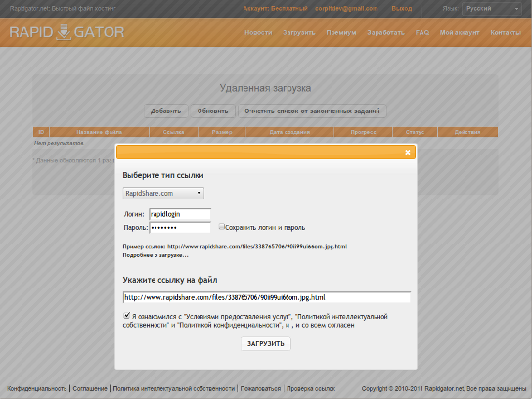Close the dialog with the X icon
This screenshot has height=399, width=532.
pos(408,152)
